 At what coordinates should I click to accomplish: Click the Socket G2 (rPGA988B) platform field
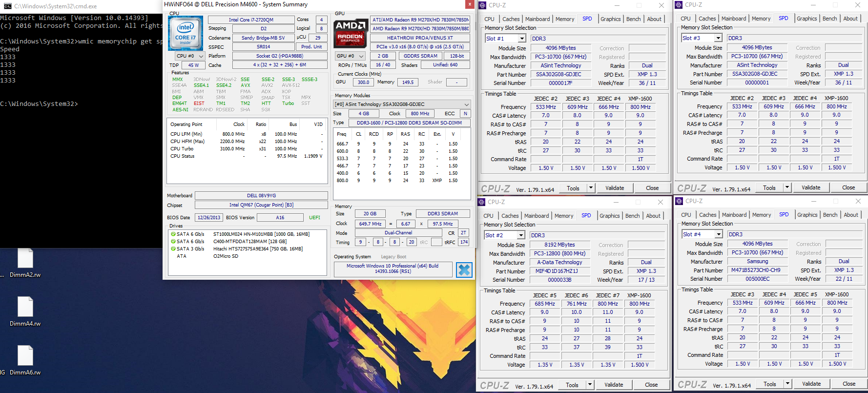coord(280,56)
